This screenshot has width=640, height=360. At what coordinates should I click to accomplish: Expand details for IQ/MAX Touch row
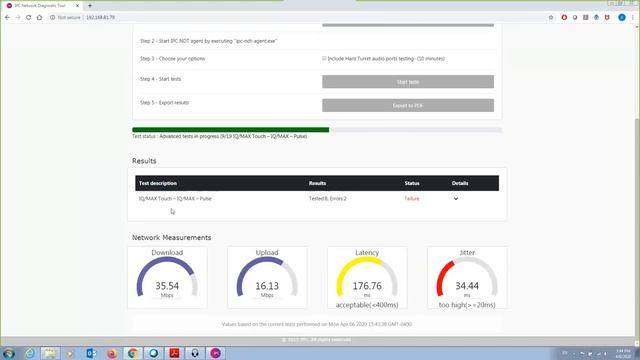(456, 199)
